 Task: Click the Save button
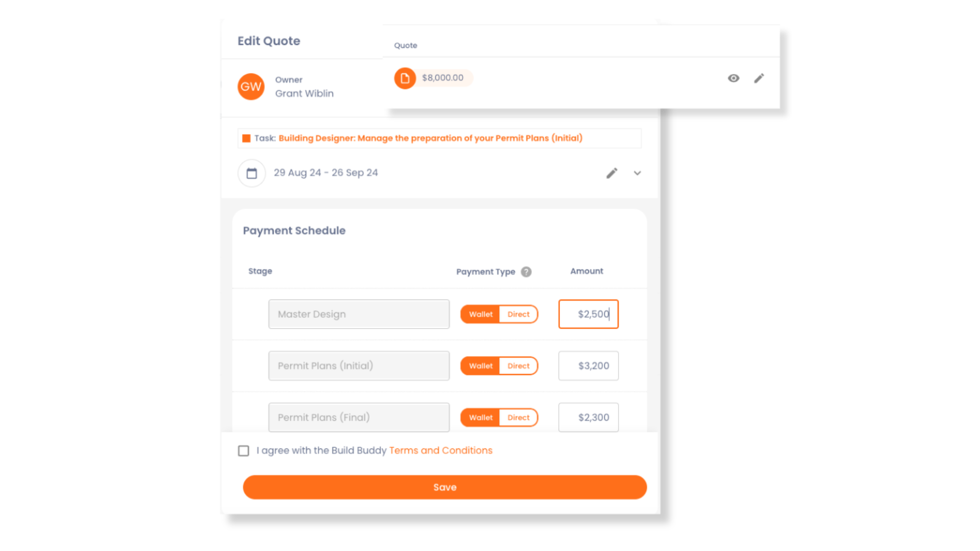(445, 487)
